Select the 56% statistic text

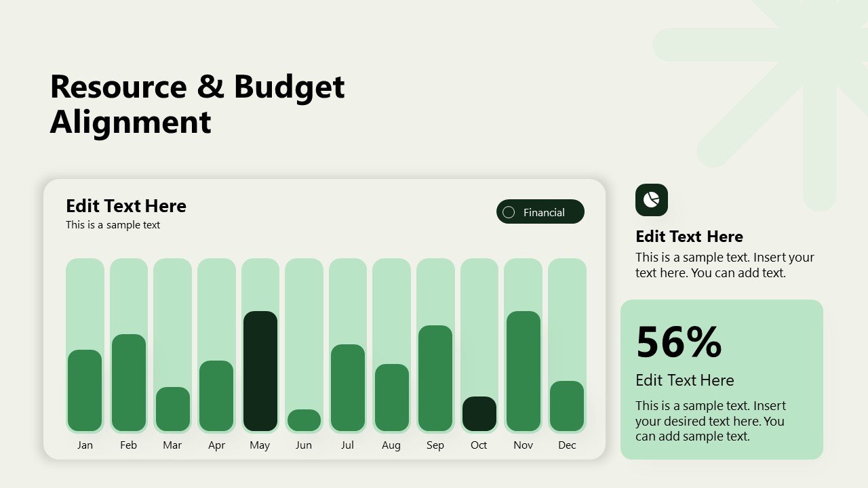click(x=679, y=342)
